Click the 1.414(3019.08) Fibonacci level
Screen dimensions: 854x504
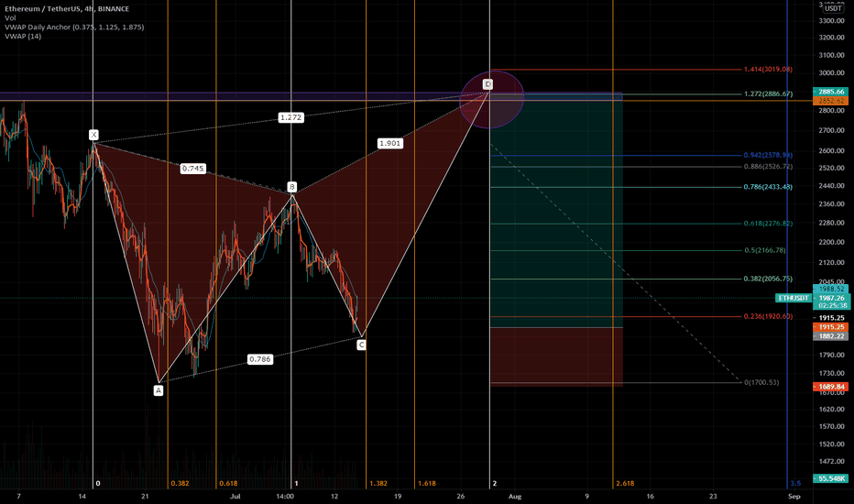click(x=768, y=70)
